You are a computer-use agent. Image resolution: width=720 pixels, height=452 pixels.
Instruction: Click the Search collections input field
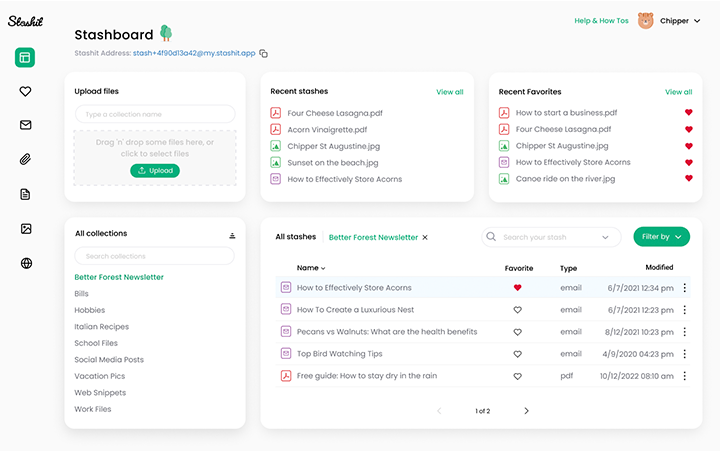pos(154,257)
